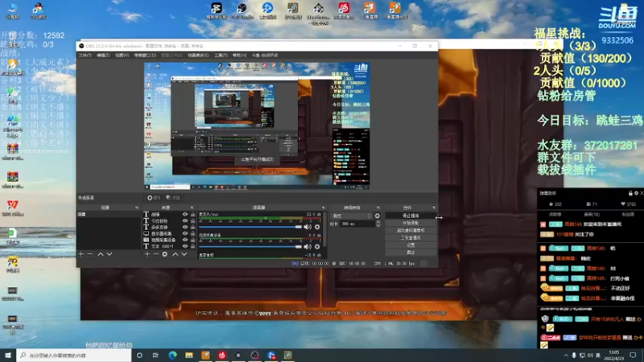Toggle visibility of the 文本 (GDI+) source
This screenshot has width=644, height=362.
185,246
